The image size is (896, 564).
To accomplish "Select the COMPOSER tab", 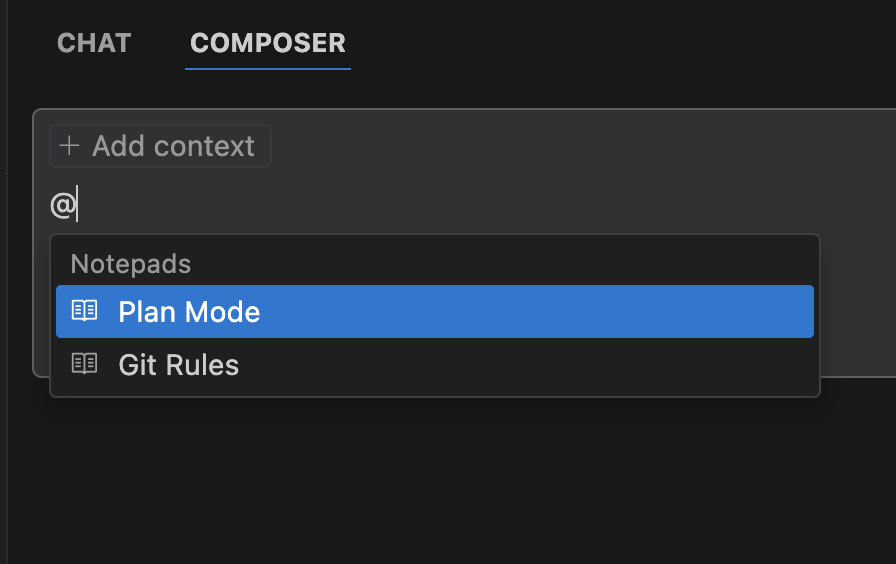I will click(x=267, y=44).
